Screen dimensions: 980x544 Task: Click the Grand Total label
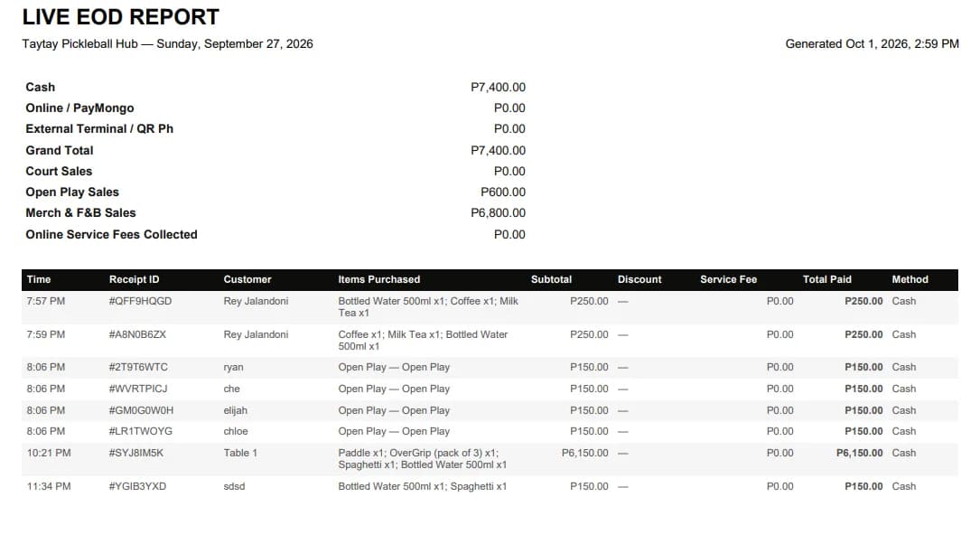pyautogui.click(x=60, y=150)
